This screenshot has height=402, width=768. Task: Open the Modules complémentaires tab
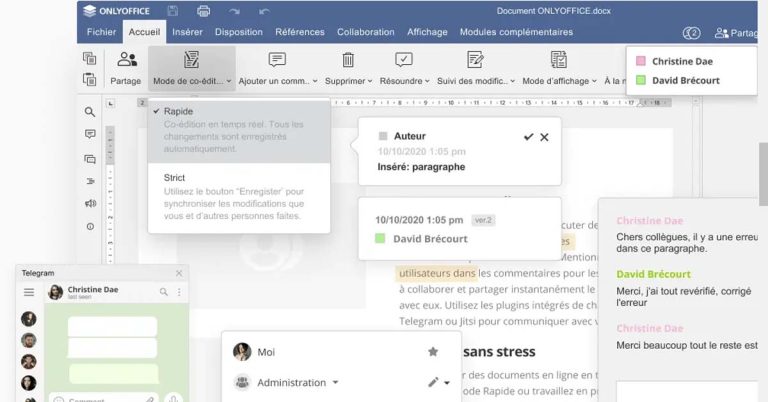pos(516,32)
